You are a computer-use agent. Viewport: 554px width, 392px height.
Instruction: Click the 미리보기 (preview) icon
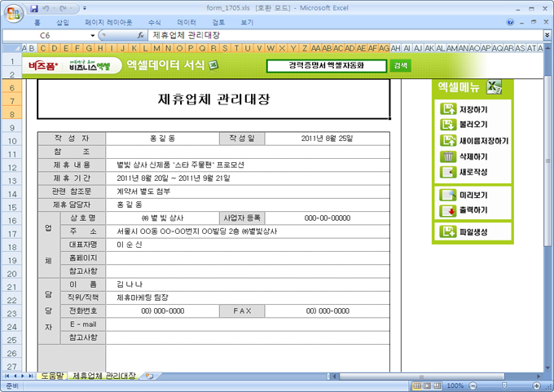(x=447, y=196)
